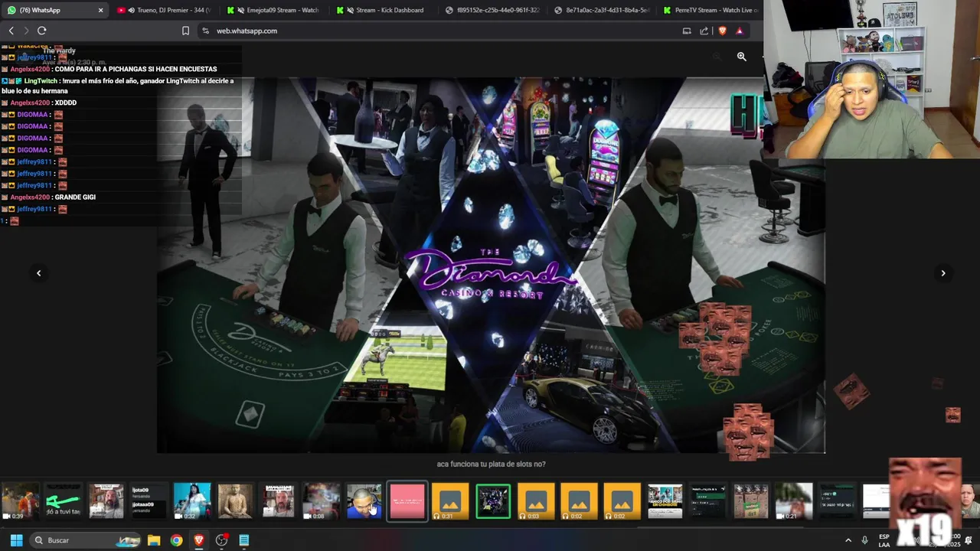Expand hidden system tray icons chevron
This screenshot has height=551, width=980.
point(848,540)
